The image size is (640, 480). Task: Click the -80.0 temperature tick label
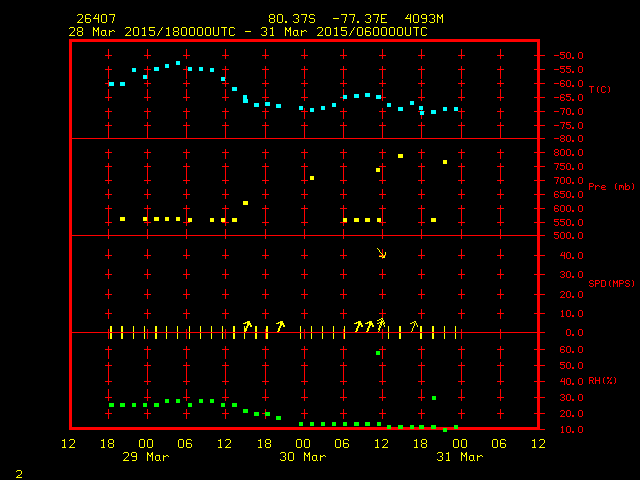tap(568, 139)
